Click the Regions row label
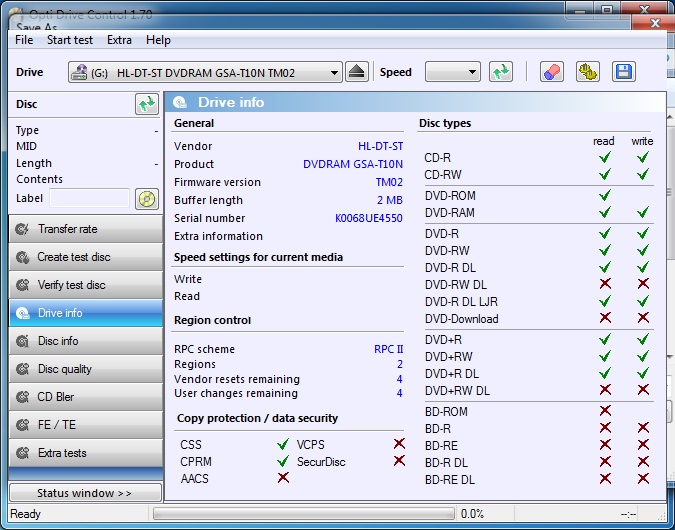 [x=195, y=364]
